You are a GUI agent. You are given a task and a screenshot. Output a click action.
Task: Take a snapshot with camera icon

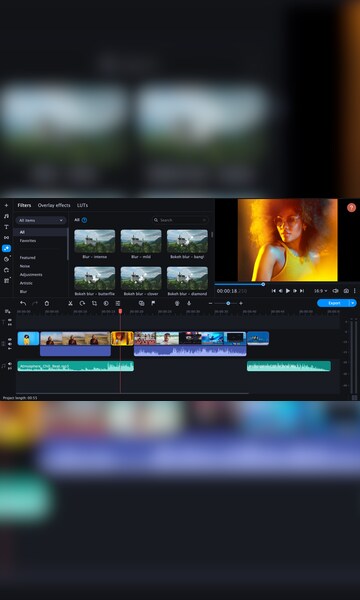346,291
